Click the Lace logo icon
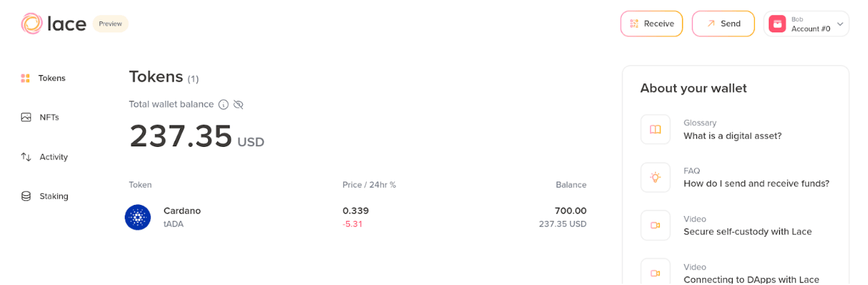This screenshot has width=868, height=285. 32,23
